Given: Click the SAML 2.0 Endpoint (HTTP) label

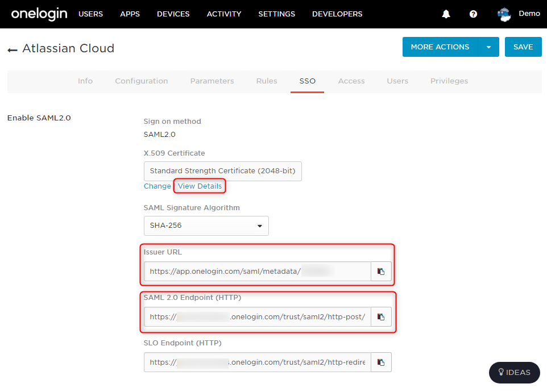Looking at the screenshot, I should pos(193,298).
